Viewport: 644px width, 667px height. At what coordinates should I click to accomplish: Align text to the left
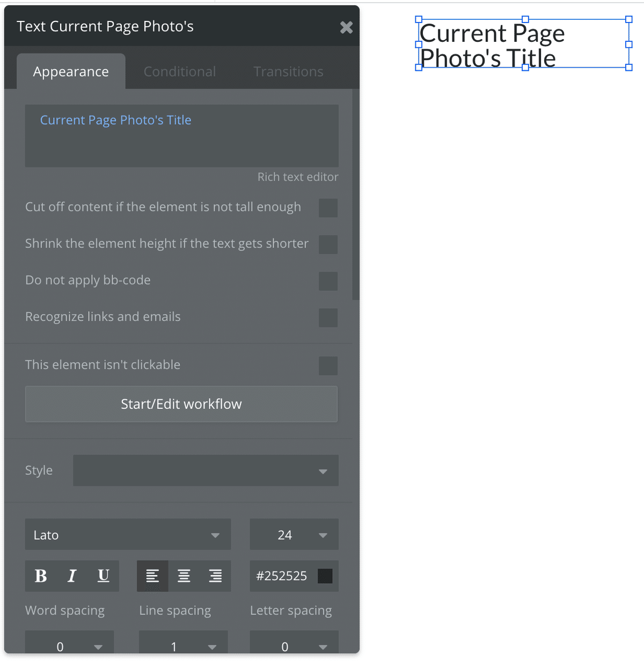point(152,576)
